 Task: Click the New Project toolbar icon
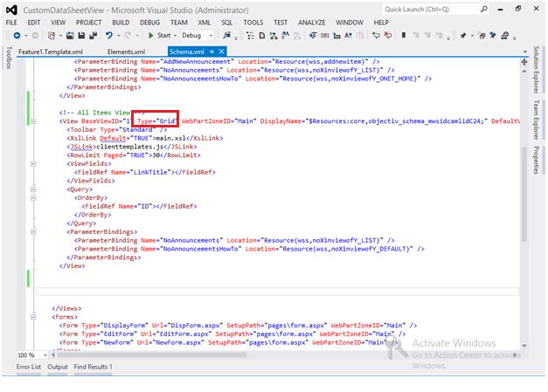tap(52, 35)
